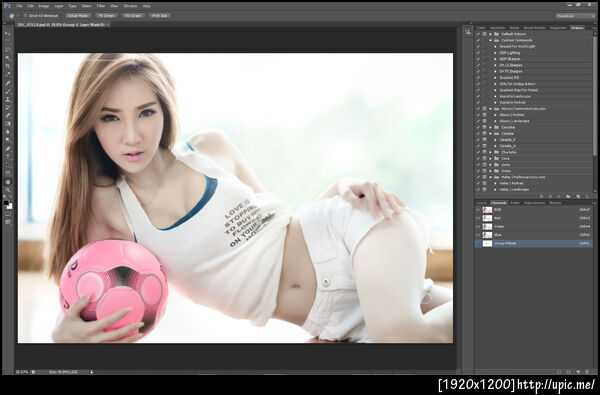Expand the DDP Lighting action

(496, 53)
